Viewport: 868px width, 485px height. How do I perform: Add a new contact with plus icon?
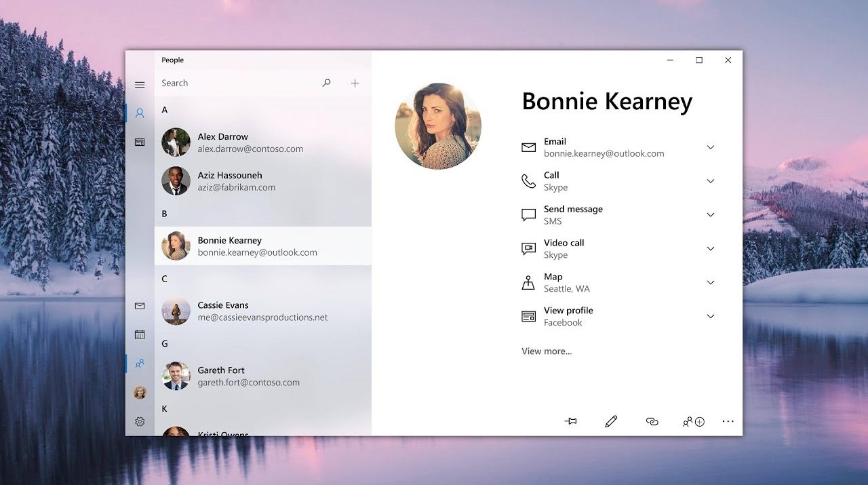tap(355, 83)
